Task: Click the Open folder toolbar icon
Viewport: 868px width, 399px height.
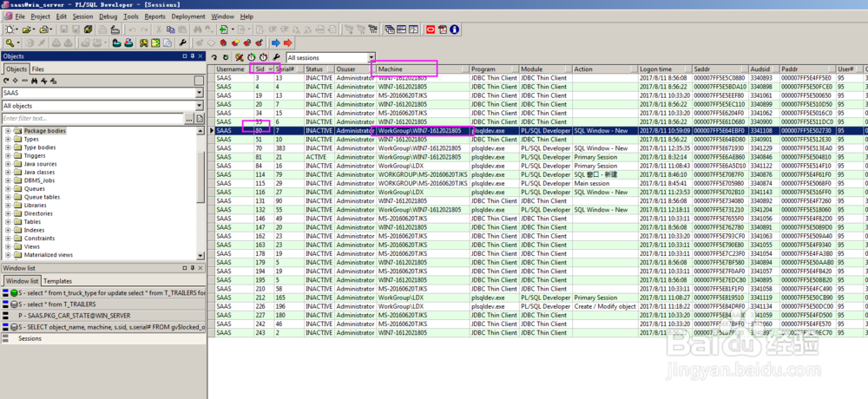Action: pos(27,29)
